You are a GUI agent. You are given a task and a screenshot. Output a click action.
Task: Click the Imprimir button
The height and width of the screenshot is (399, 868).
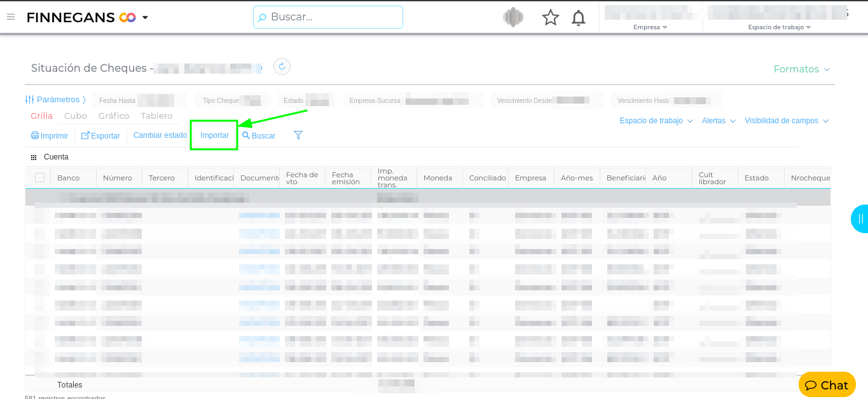(x=50, y=136)
